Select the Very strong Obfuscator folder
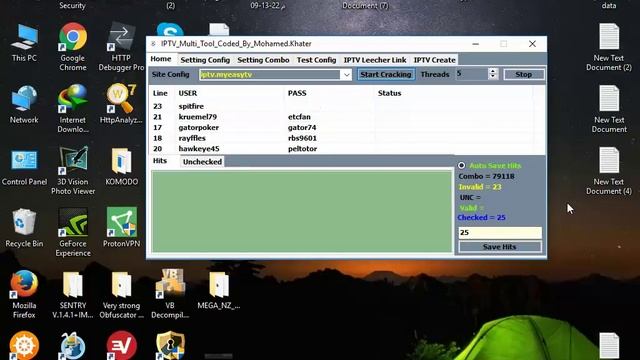The image size is (640, 360). (x=121, y=294)
